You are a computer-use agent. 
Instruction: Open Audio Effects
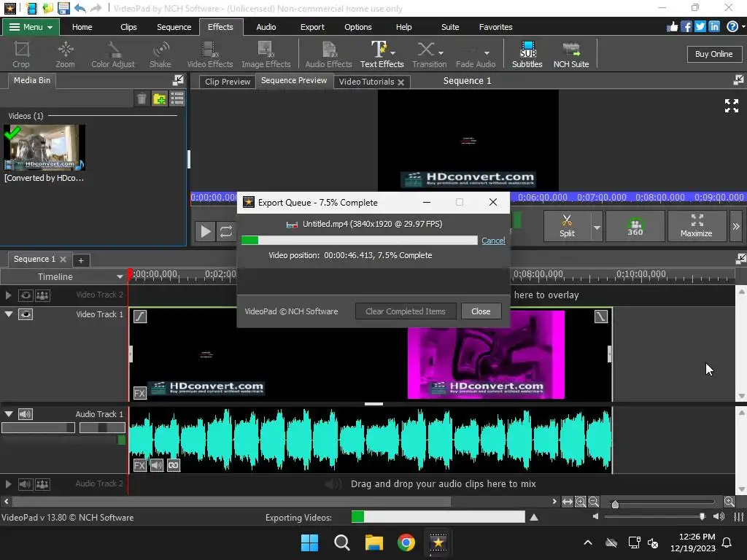(328, 54)
